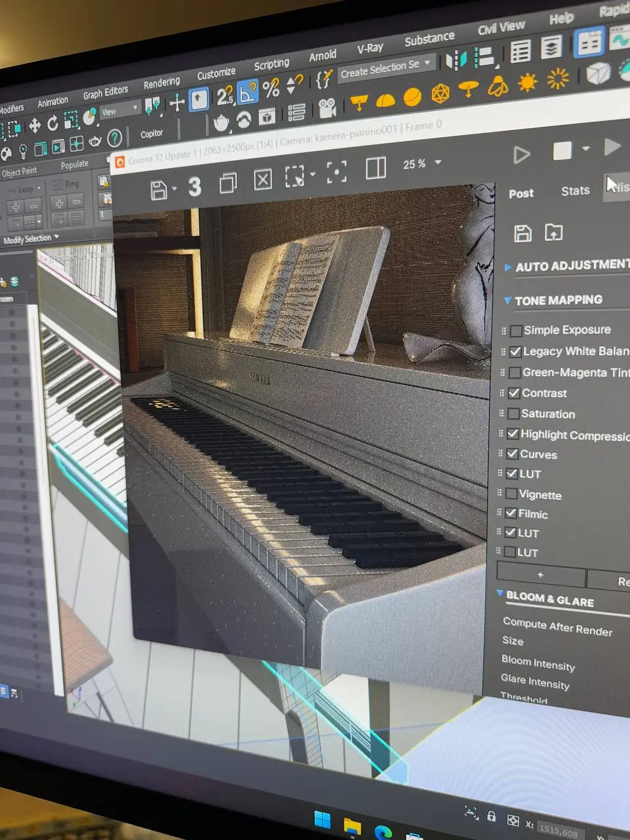Enable the Saturation checkbox
Image resolution: width=630 pixels, height=840 pixels.
coord(514,413)
